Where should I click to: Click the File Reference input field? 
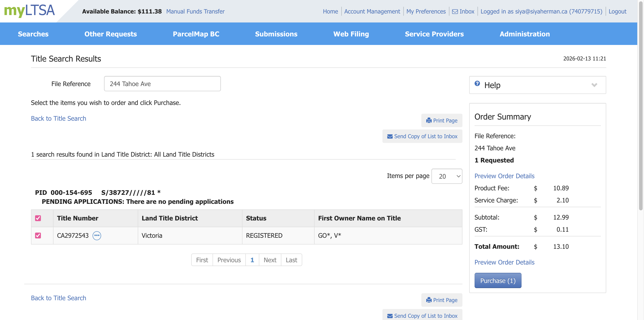pyautogui.click(x=162, y=84)
